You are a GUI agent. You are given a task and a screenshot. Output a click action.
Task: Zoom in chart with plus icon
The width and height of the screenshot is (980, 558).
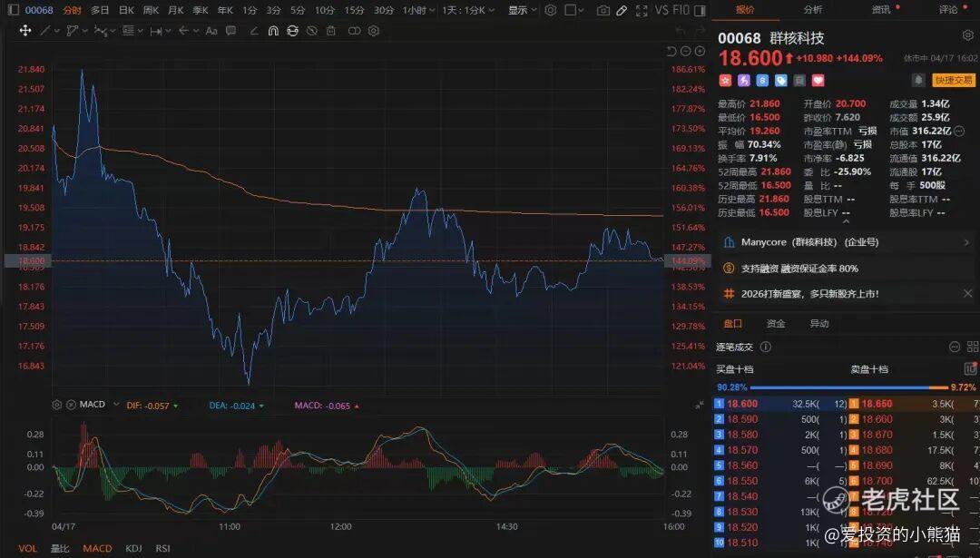click(x=700, y=51)
